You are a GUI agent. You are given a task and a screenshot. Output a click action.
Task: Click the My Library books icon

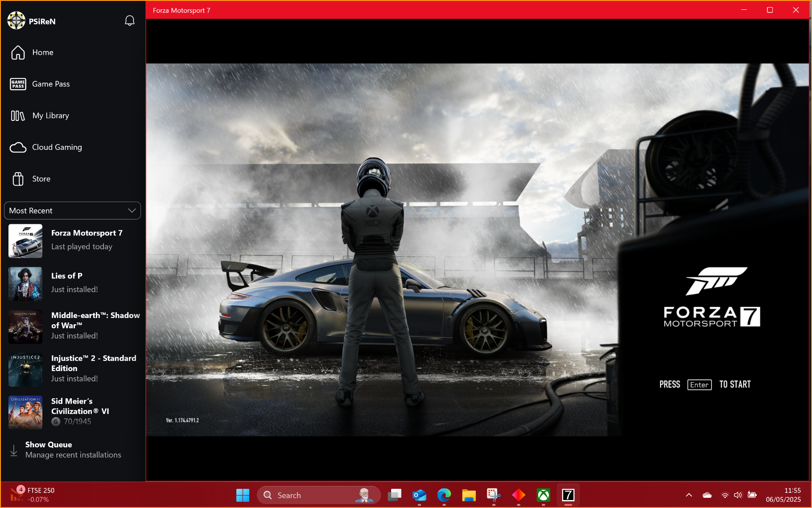pyautogui.click(x=18, y=116)
